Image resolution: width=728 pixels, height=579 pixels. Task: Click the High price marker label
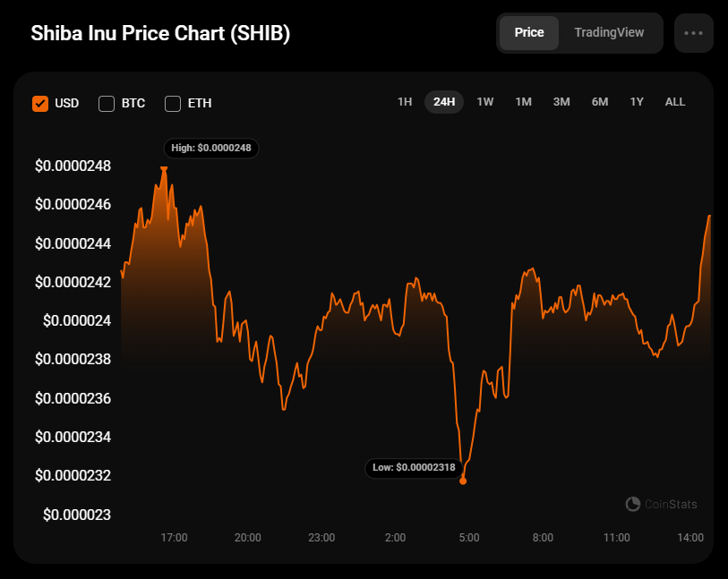point(211,148)
